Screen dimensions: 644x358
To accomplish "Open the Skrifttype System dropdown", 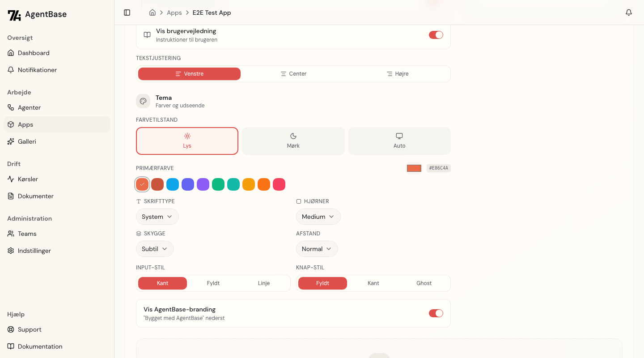I will point(157,217).
